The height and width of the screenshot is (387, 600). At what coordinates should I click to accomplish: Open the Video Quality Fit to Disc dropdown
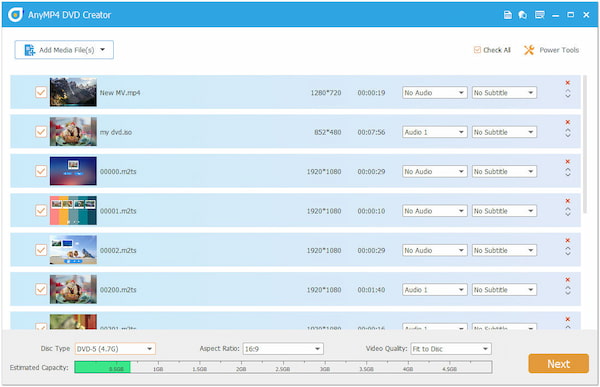451,349
